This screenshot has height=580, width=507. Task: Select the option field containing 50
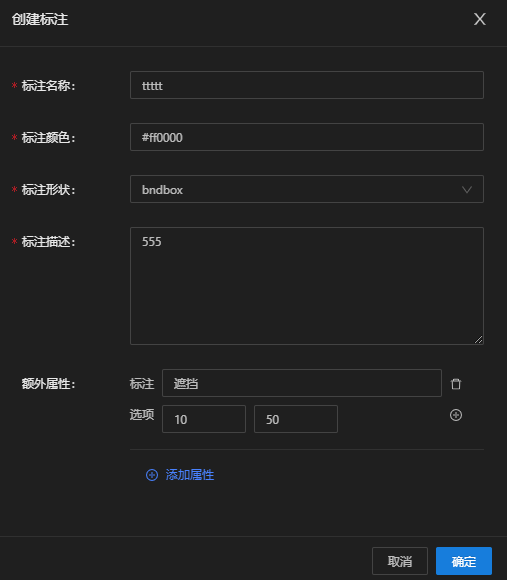[x=296, y=419]
